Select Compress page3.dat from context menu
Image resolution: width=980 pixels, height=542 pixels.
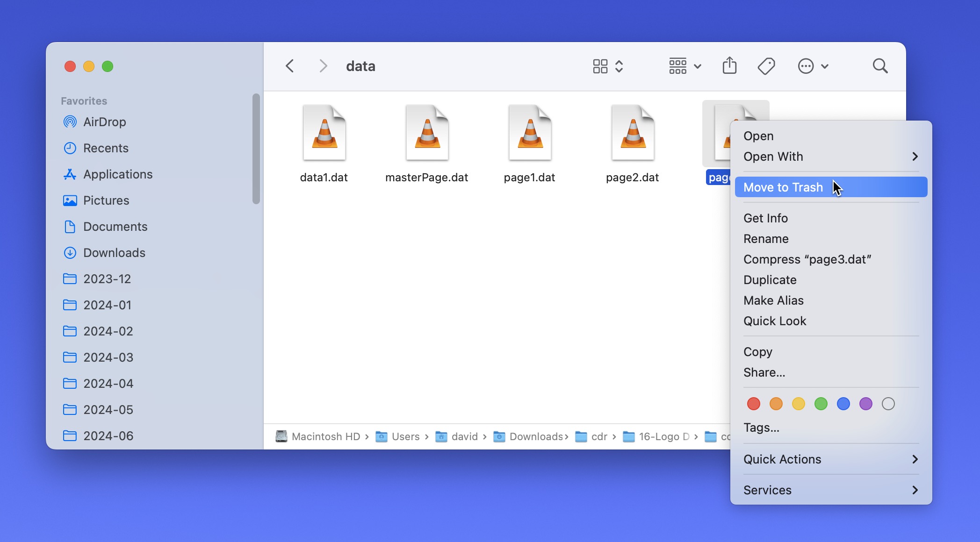click(x=807, y=259)
